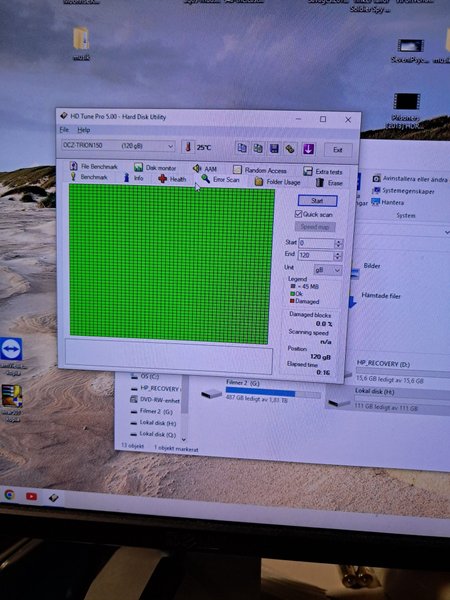Switch to the Health tab
450x600 pixels.
pyautogui.click(x=172, y=179)
